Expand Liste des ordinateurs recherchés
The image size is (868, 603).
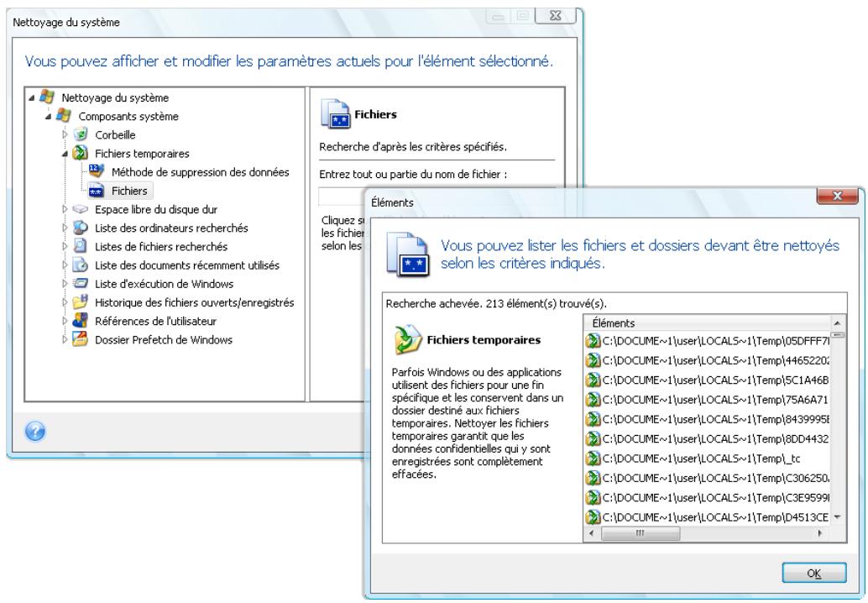(x=65, y=228)
